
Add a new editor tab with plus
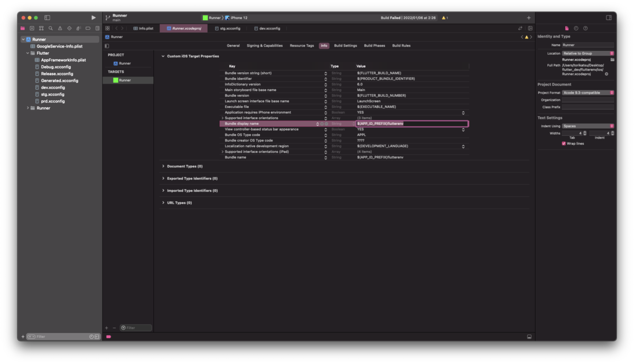(529, 18)
